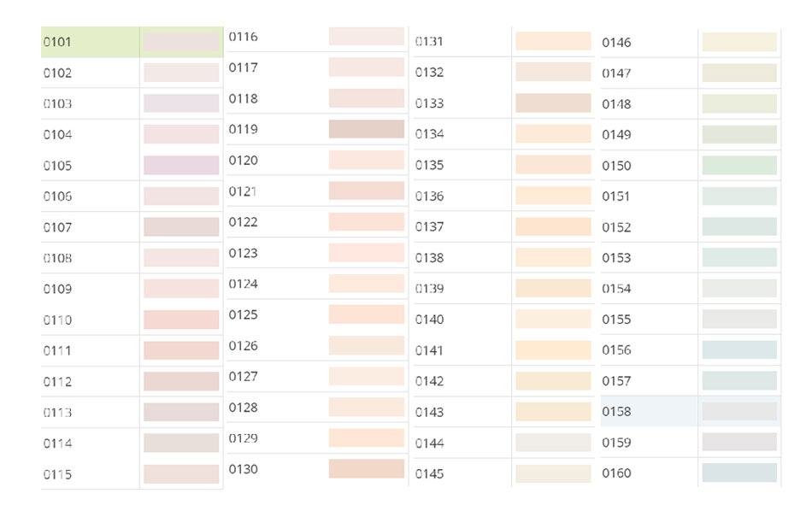Select the lavender swatch for 0105
Viewport: 812px width, 505px height.
point(180,165)
